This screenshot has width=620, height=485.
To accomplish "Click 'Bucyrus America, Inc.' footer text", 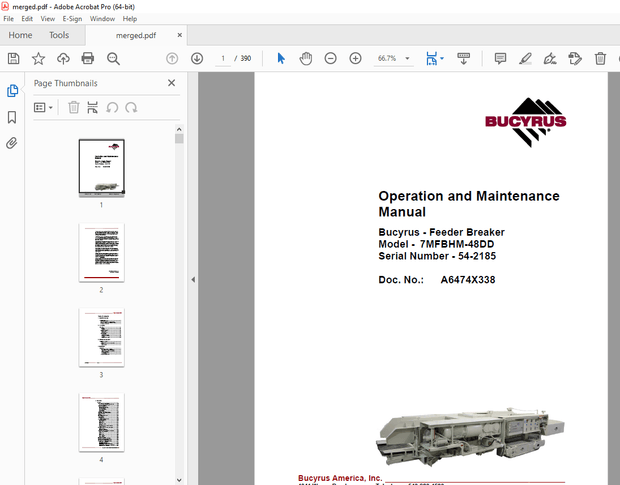I will pyautogui.click(x=340, y=478).
